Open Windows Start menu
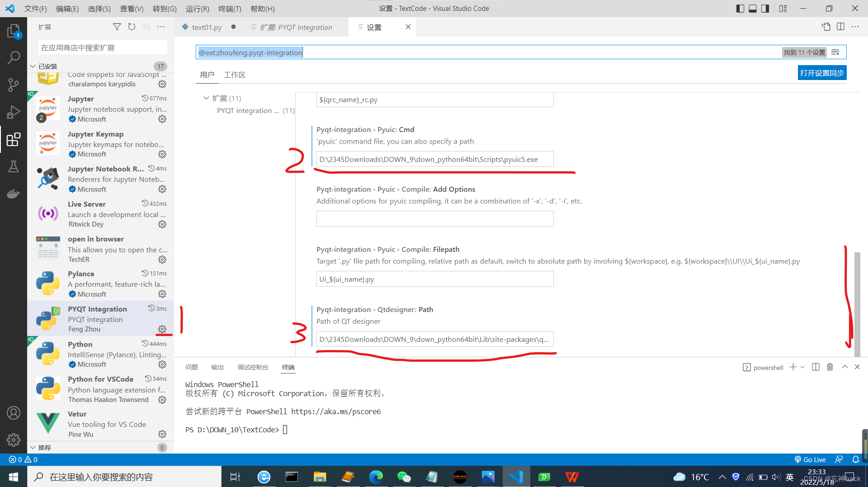The height and width of the screenshot is (487, 868). 14,477
